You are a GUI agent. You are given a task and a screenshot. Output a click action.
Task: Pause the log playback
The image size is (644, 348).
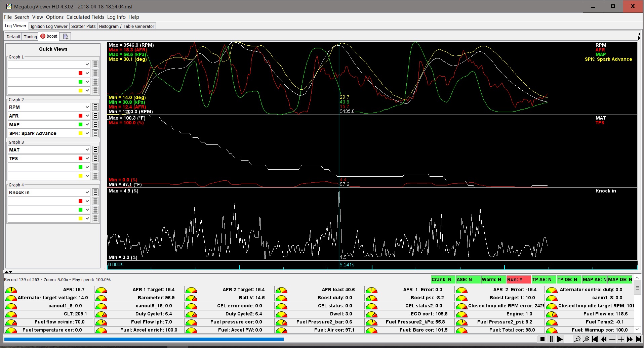(x=551, y=339)
